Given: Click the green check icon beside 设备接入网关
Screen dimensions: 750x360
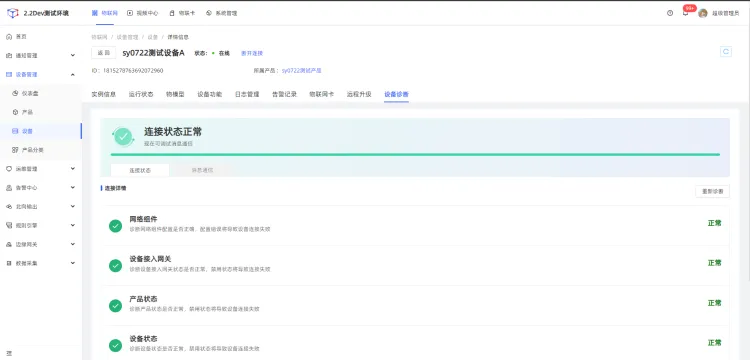Looking at the screenshot, I should 115,265.
